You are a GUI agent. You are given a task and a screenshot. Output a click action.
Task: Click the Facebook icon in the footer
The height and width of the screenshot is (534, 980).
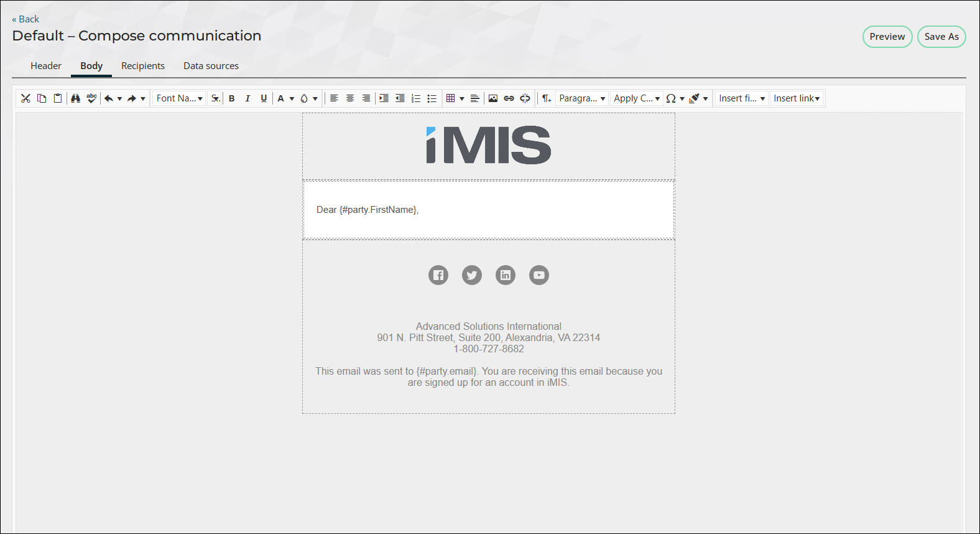click(x=438, y=275)
